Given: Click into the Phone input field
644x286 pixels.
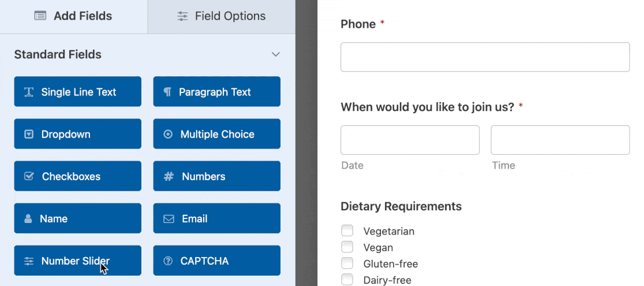Looking at the screenshot, I should [485, 57].
